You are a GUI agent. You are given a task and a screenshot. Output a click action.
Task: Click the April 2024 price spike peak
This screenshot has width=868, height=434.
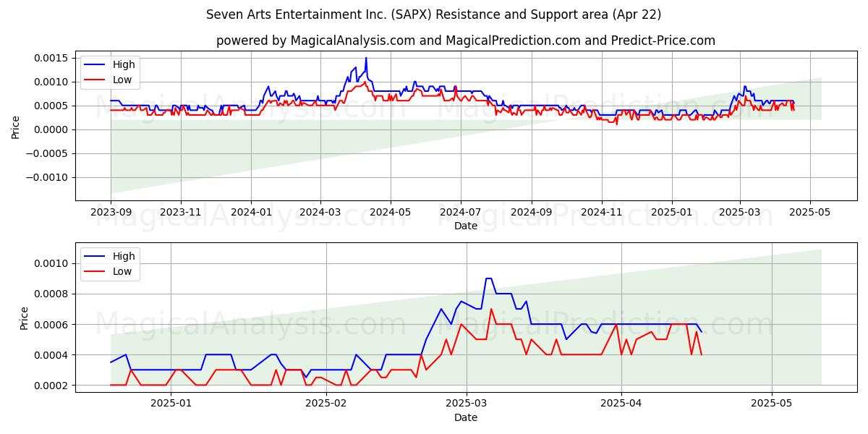pyautogui.click(x=366, y=58)
